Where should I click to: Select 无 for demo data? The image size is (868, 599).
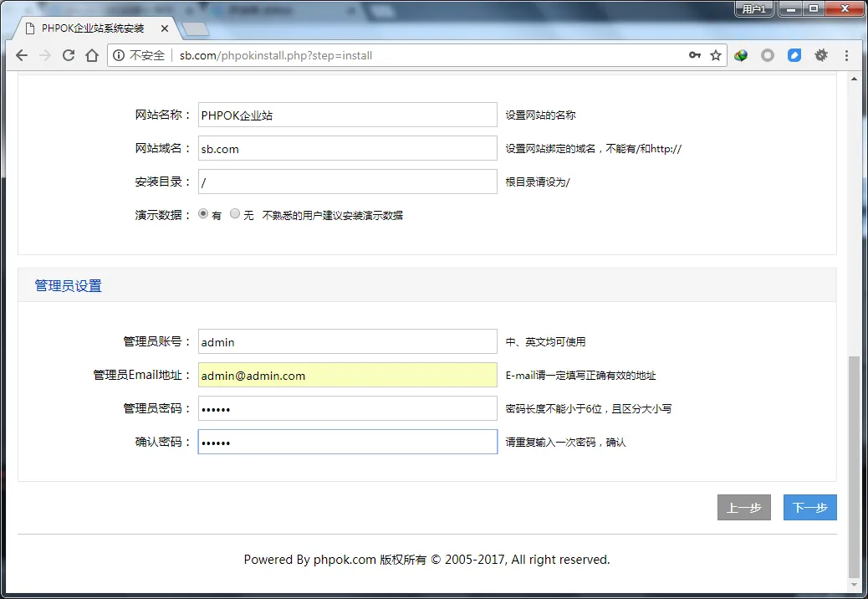235,214
